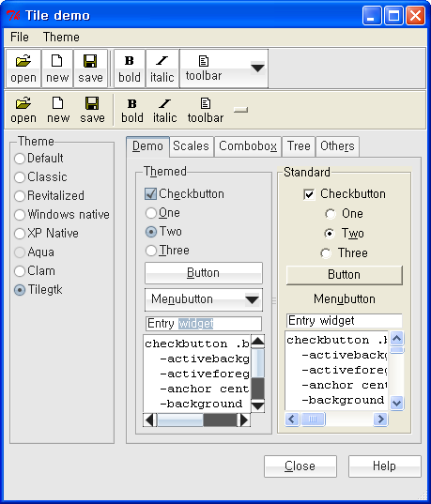Image resolution: width=431 pixels, height=504 pixels.
Task: Switch to the Combobox tab
Action: (248, 146)
